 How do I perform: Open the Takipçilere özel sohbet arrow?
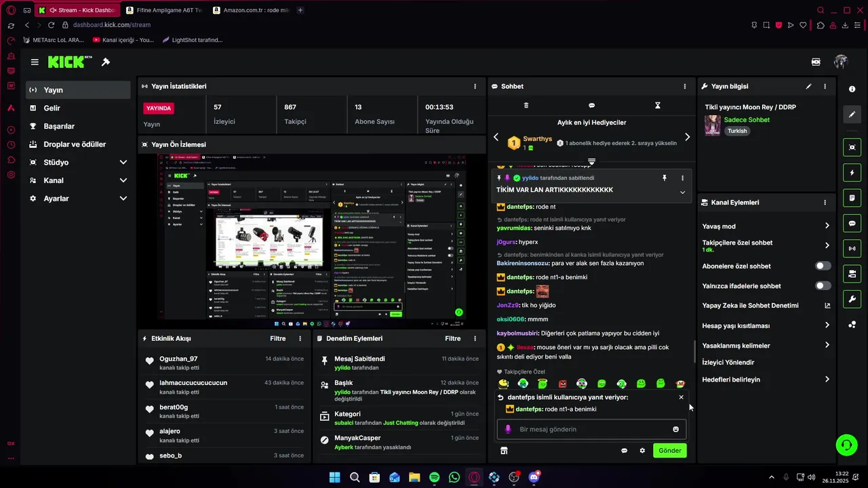click(827, 245)
